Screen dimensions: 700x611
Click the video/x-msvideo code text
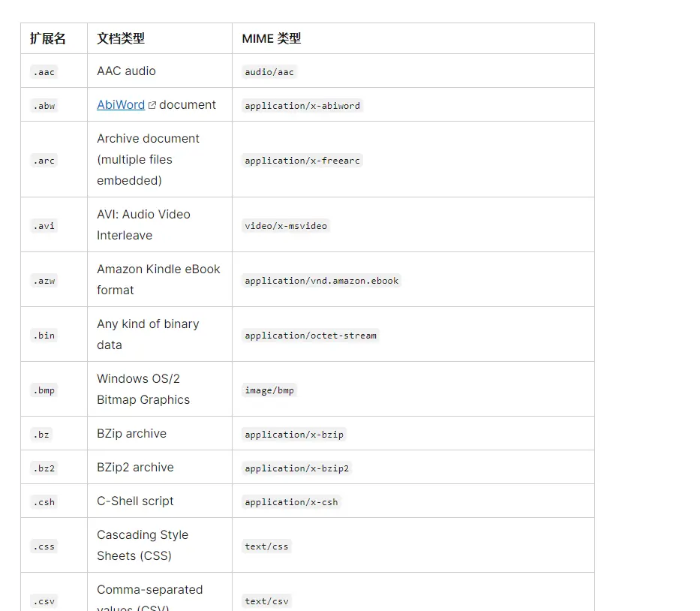click(x=286, y=226)
